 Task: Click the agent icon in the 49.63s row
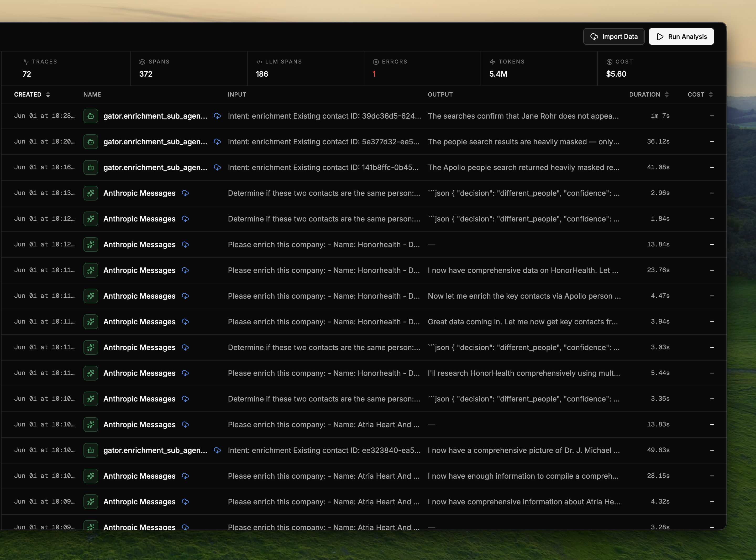click(x=91, y=450)
